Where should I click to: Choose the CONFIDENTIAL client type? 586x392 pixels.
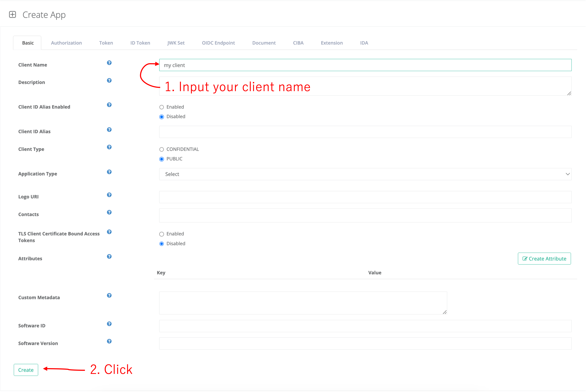pyautogui.click(x=162, y=150)
